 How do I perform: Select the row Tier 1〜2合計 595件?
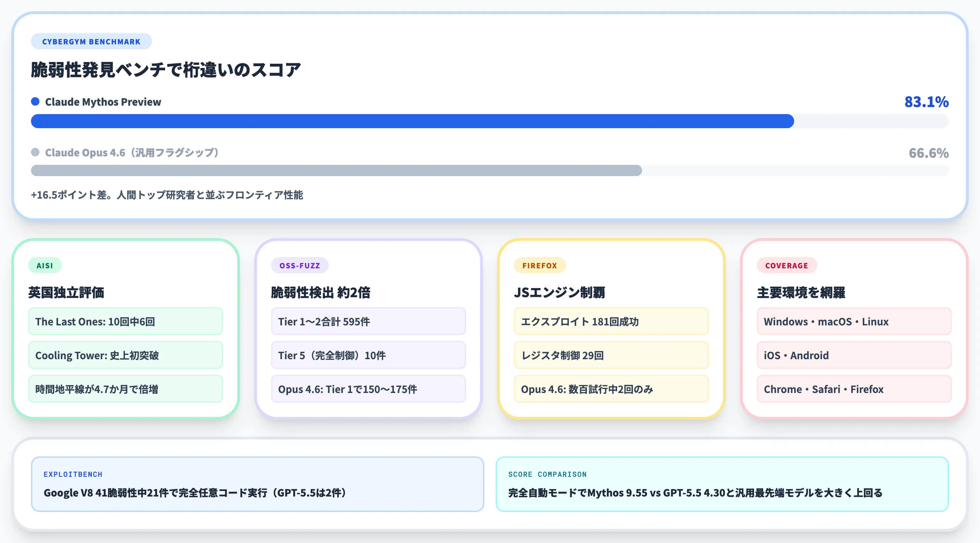(368, 322)
